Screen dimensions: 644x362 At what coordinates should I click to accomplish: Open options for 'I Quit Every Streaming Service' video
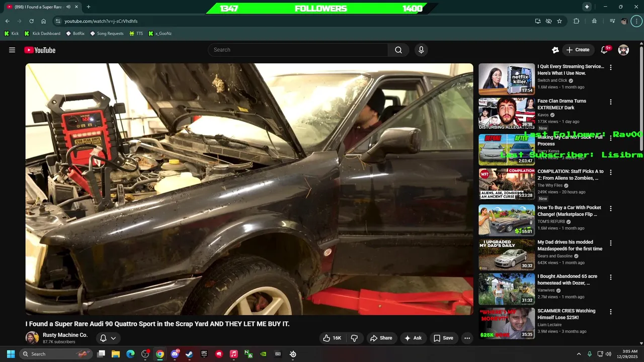click(611, 67)
